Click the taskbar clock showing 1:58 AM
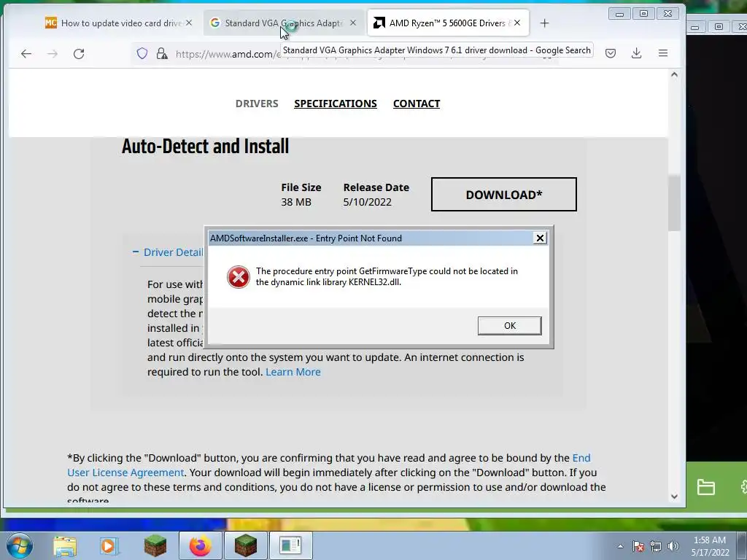The width and height of the screenshot is (747, 560). pyautogui.click(x=710, y=546)
